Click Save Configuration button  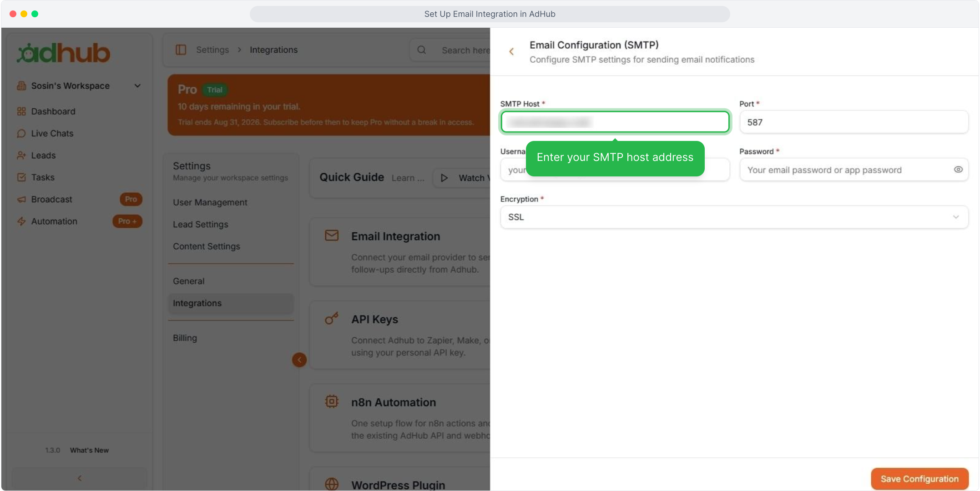[919, 479]
